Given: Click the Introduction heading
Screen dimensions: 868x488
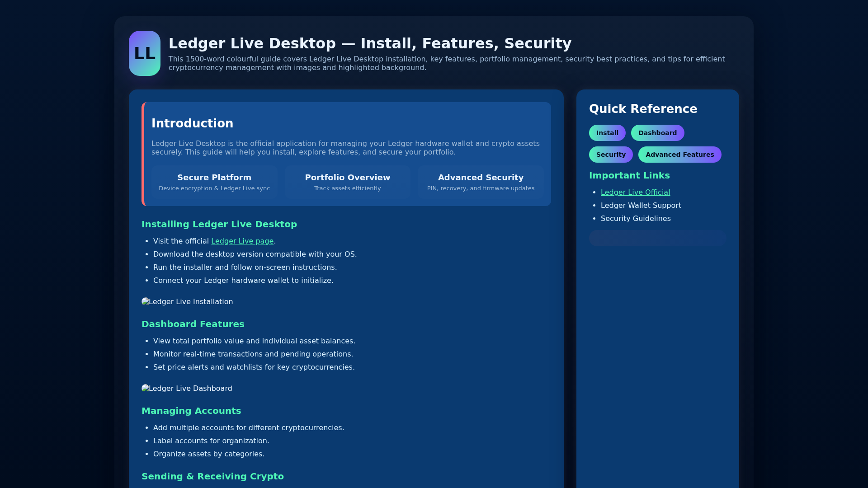Looking at the screenshot, I should (x=192, y=123).
